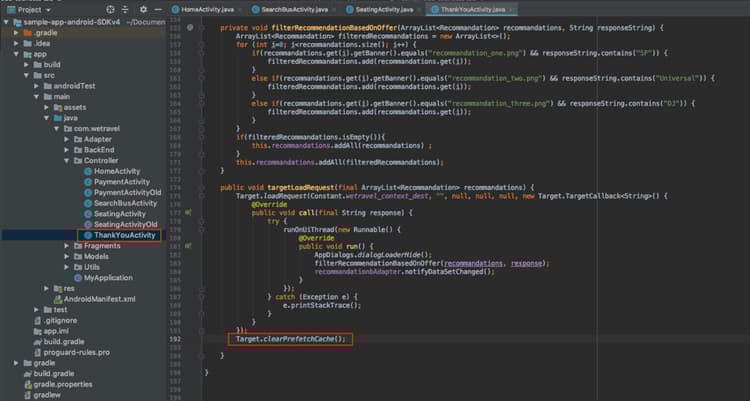
Task: Collapse the Controller folder
Action: 66,160
